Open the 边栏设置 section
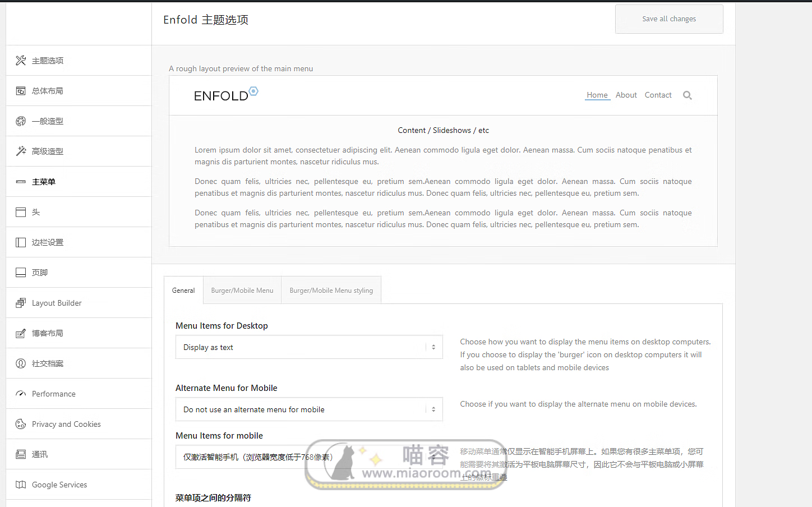The image size is (812, 507). pyautogui.click(x=79, y=242)
